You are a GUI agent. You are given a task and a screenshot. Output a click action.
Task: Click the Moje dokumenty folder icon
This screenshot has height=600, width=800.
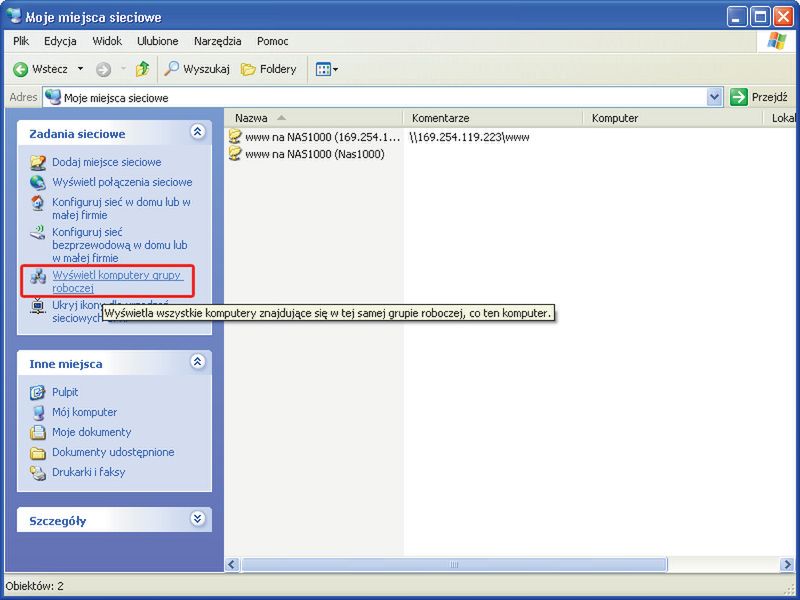tap(37, 432)
